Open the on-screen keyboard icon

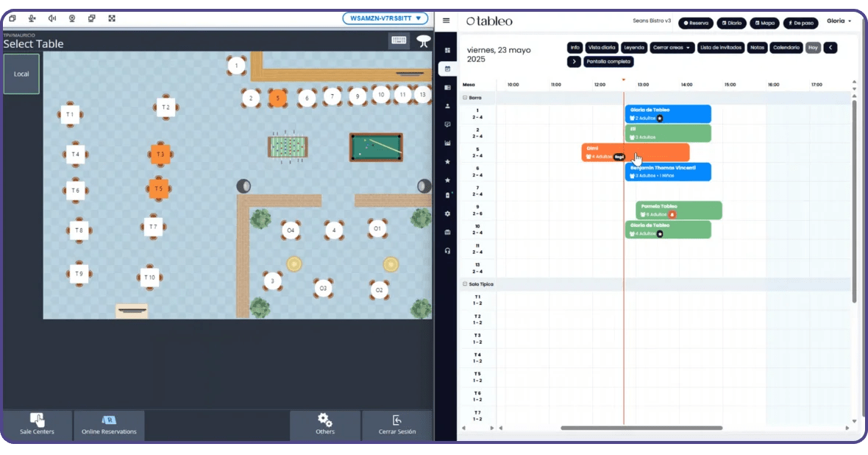(399, 40)
